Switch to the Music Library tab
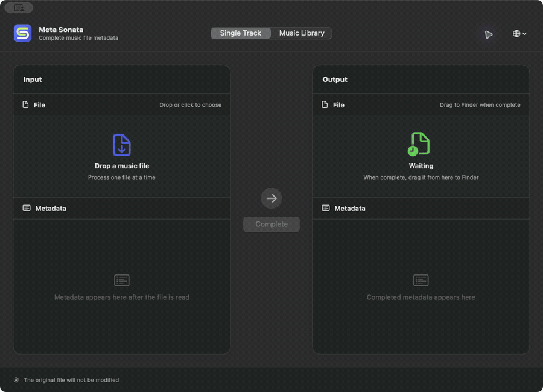The width and height of the screenshot is (543, 392). tap(302, 33)
